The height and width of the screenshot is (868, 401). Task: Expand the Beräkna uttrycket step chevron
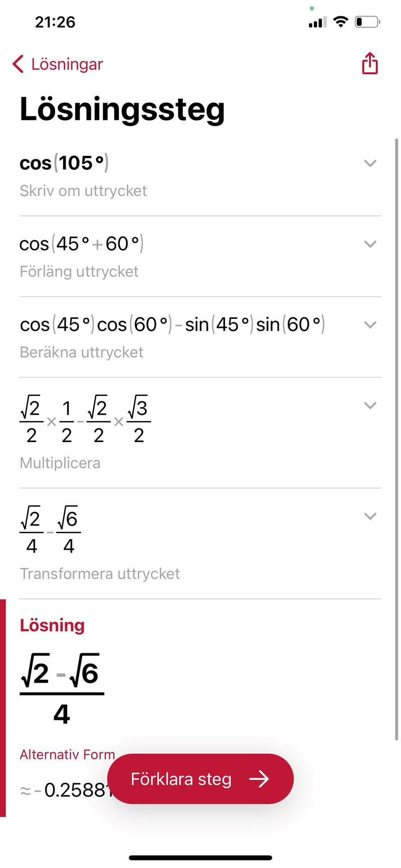pyautogui.click(x=370, y=325)
